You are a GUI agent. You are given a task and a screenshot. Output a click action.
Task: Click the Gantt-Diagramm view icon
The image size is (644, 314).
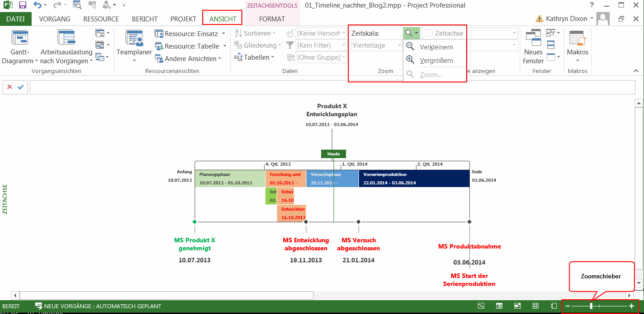(x=20, y=38)
